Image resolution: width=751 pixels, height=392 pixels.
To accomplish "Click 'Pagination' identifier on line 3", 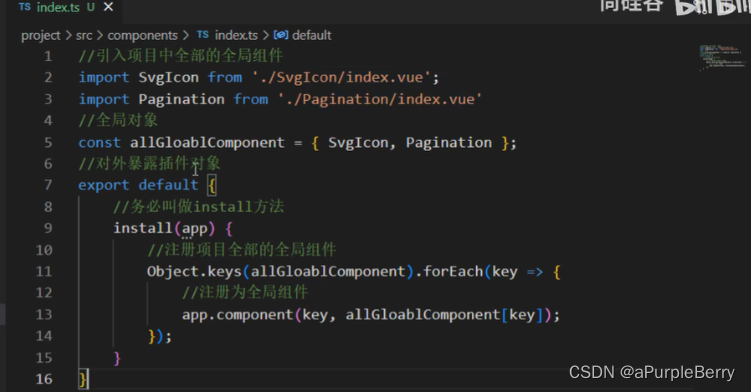I will click(x=182, y=99).
